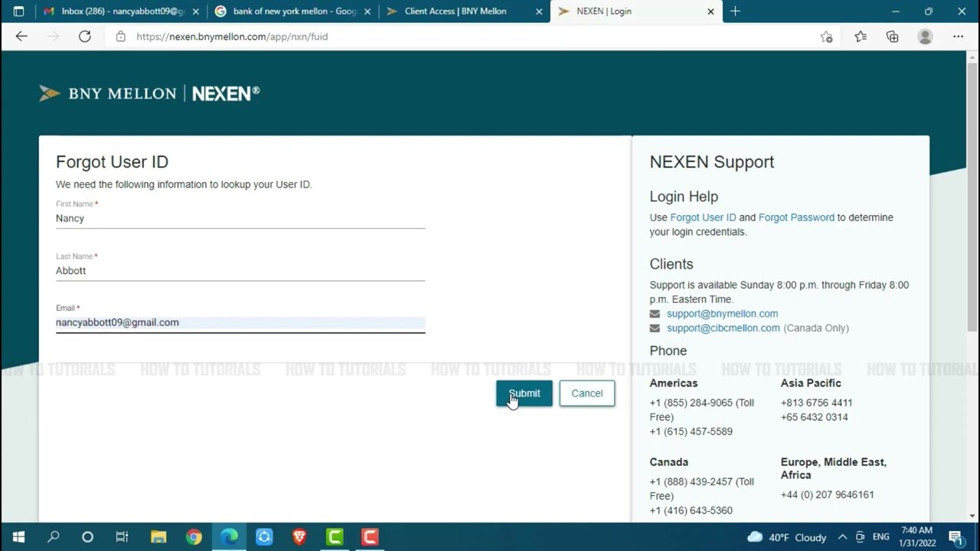The width and height of the screenshot is (980, 551).
Task: Open green Camtasia icon on taskbar
Action: [x=335, y=537]
